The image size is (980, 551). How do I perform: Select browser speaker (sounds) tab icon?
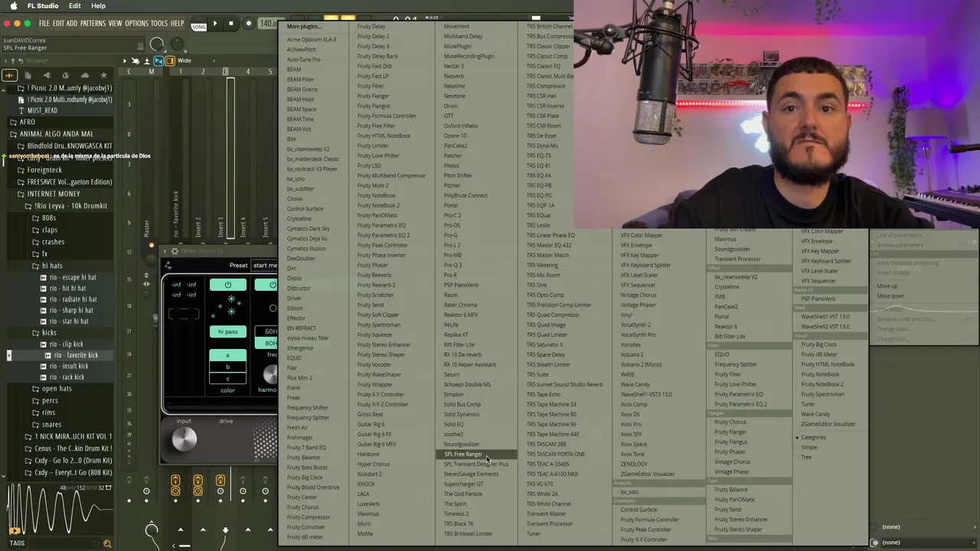click(47, 75)
